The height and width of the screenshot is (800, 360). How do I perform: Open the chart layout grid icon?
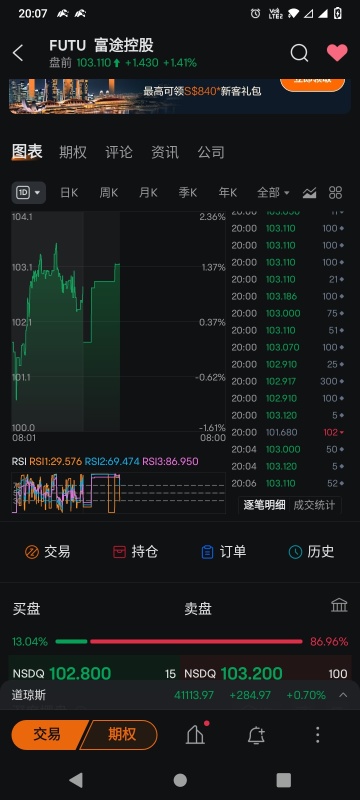point(335,192)
